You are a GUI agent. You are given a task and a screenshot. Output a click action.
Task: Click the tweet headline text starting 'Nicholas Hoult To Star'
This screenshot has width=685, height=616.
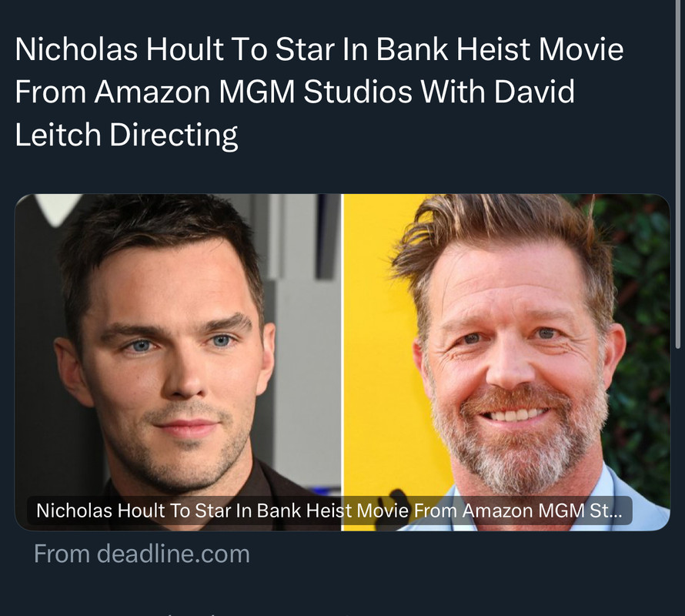click(319, 92)
